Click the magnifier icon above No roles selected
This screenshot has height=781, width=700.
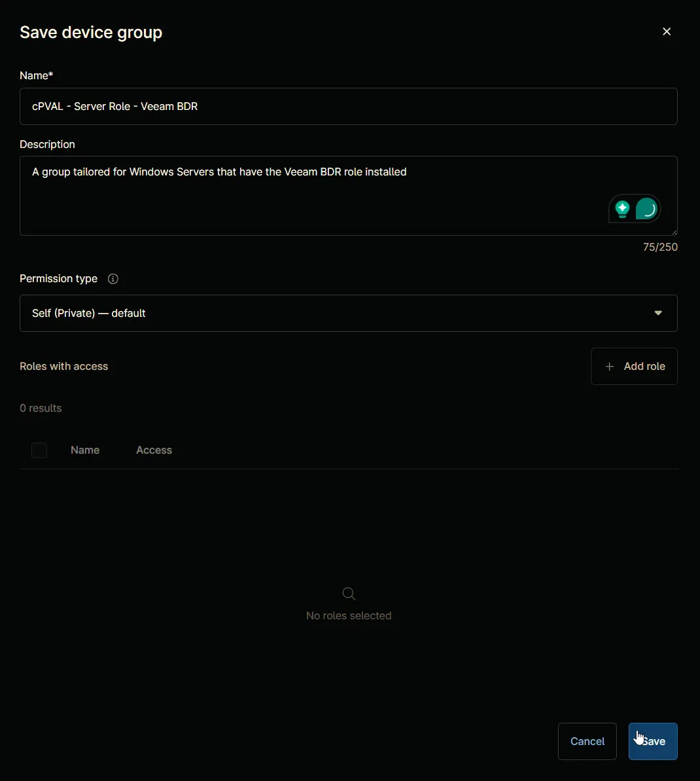pos(349,594)
